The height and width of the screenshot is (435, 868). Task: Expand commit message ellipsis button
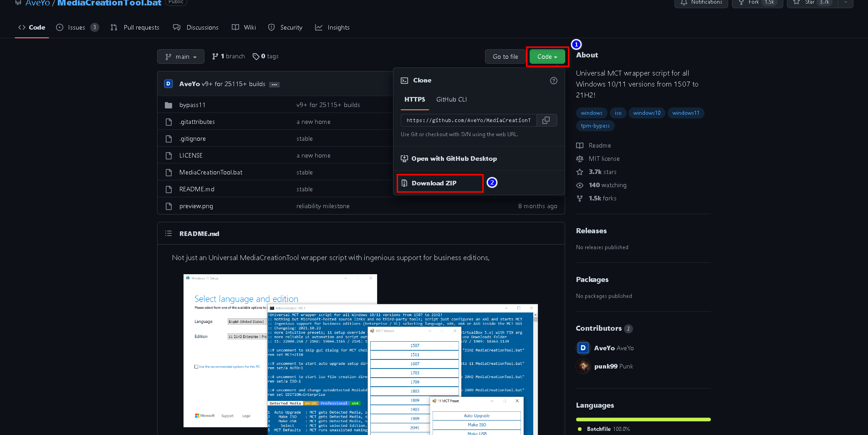click(x=274, y=85)
